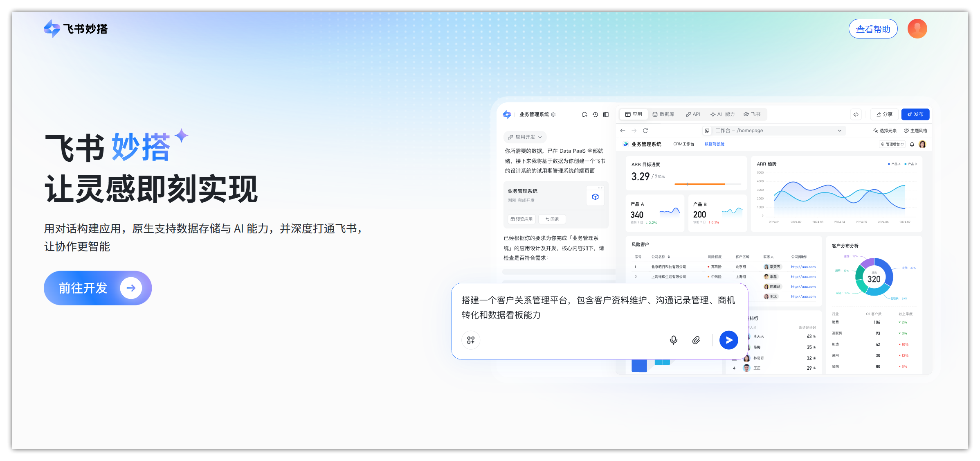Switch to the AI 能力 tab
The height and width of the screenshot is (461, 980).
coord(723,114)
